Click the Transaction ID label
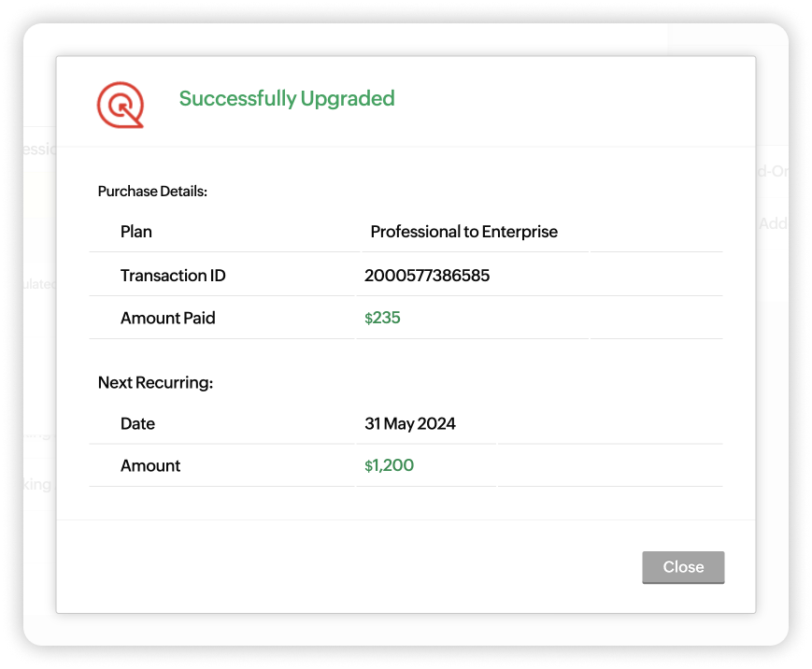The width and height of the screenshot is (812, 669). 173,276
